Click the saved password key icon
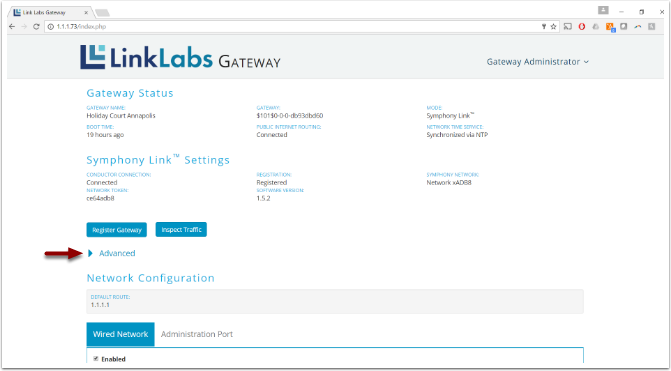This screenshot has width=671, height=371. click(544, 27)
